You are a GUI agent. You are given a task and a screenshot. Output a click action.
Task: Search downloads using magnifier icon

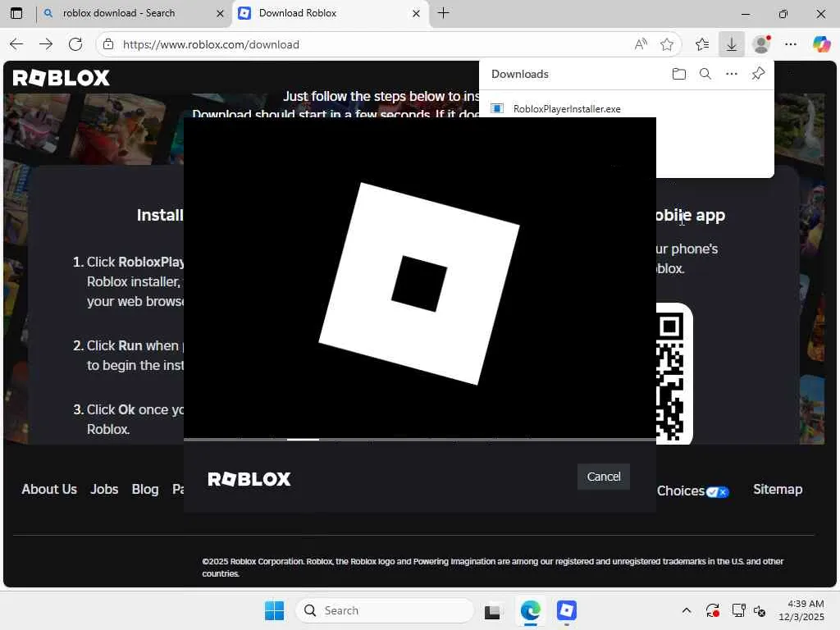[x=705, y=74]
